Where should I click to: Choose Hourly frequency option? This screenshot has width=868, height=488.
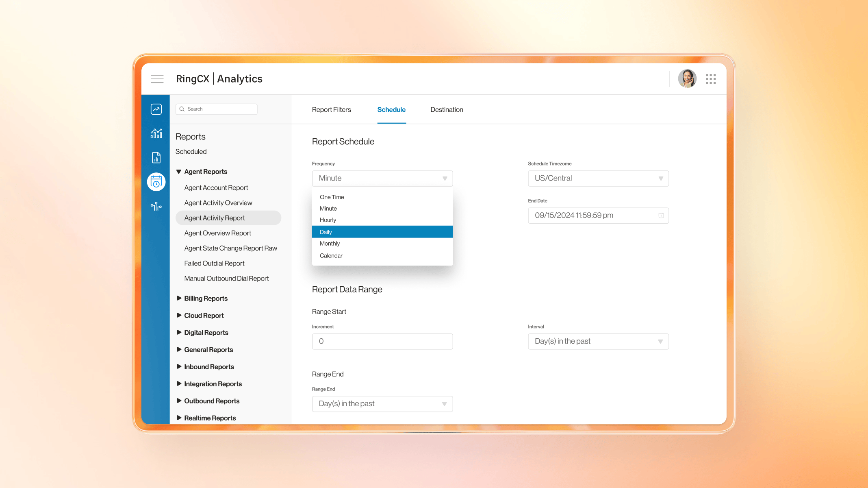[382, 220]
